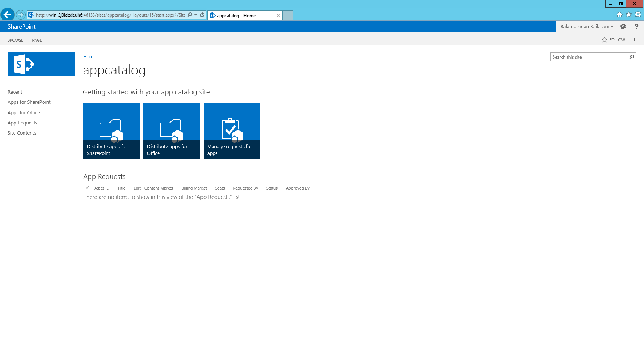The image size is (644, 358).
Task: Open the SharePoint Settings gear menu
Action: click(623, 26)
